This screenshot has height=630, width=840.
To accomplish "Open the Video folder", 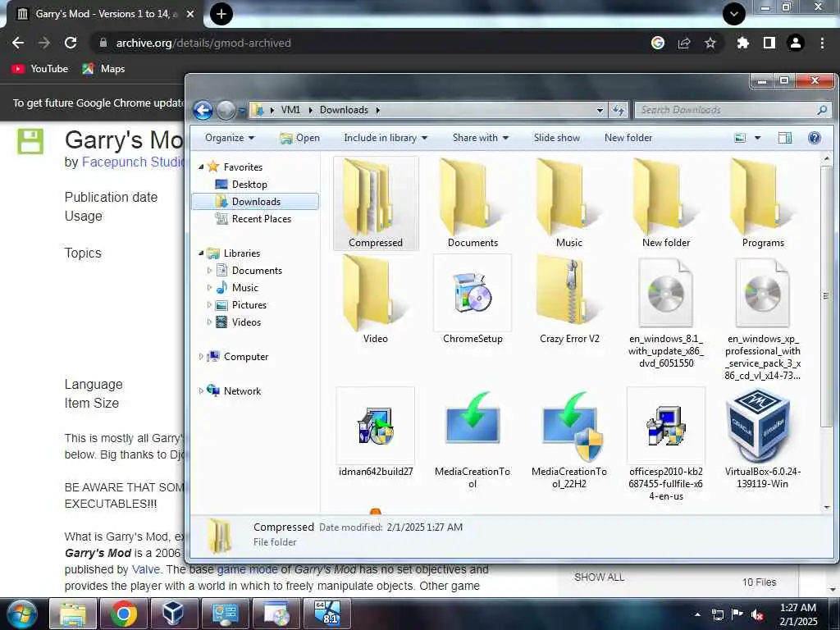I will (375, 300).
